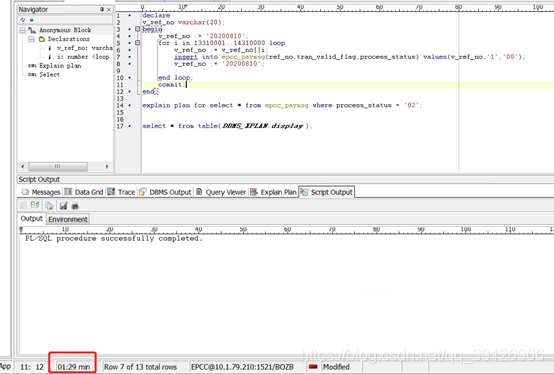554x374 pixels.
Task: Select Explain plan item in Navigator
Action: [x=60, y=66]
